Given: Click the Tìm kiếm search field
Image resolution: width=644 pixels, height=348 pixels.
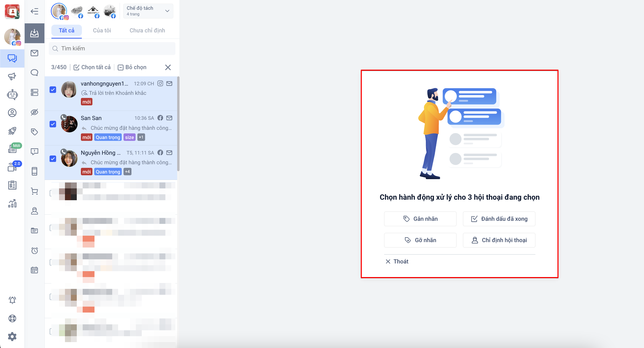Looking at the screenshot, I should (x=112, y=49).
